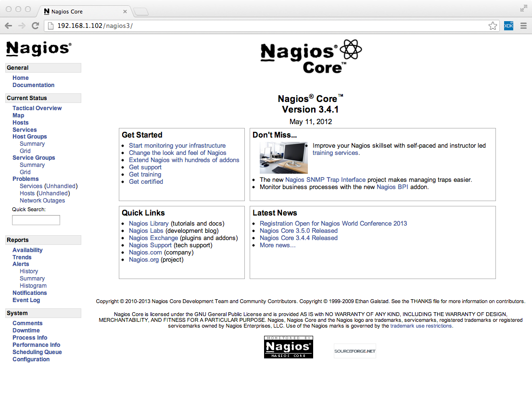Image resolution: width=532 pixels, height=394 pixels.
Task: Click Extend Nagios with hundreds of addons
Action: [x=184, y=160]
